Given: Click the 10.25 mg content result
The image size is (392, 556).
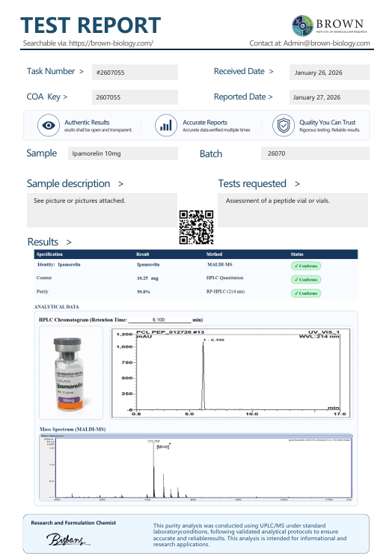Looking at the screenshot, I should tap(148, 278).
